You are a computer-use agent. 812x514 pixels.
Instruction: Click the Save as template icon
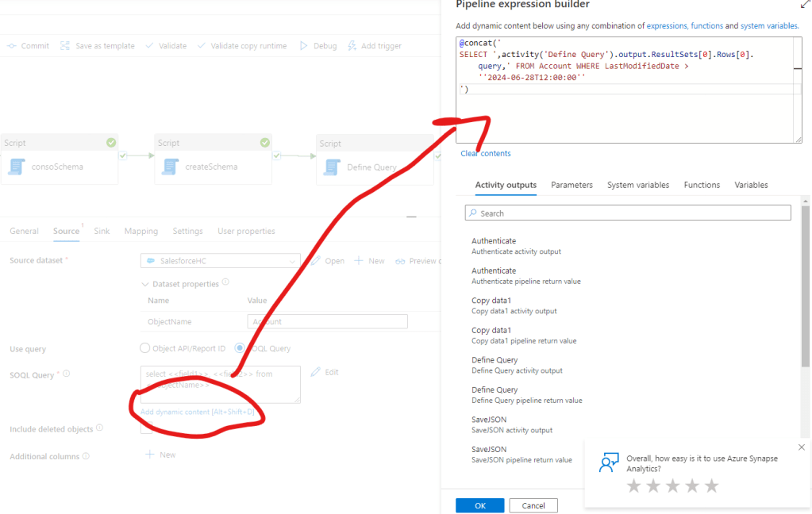[65, 46]
